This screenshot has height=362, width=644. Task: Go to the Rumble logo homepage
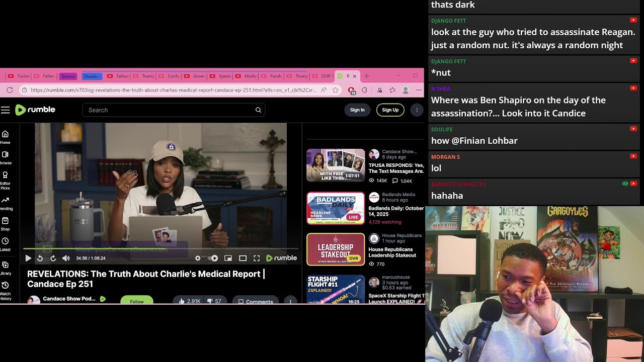point(35,110)
